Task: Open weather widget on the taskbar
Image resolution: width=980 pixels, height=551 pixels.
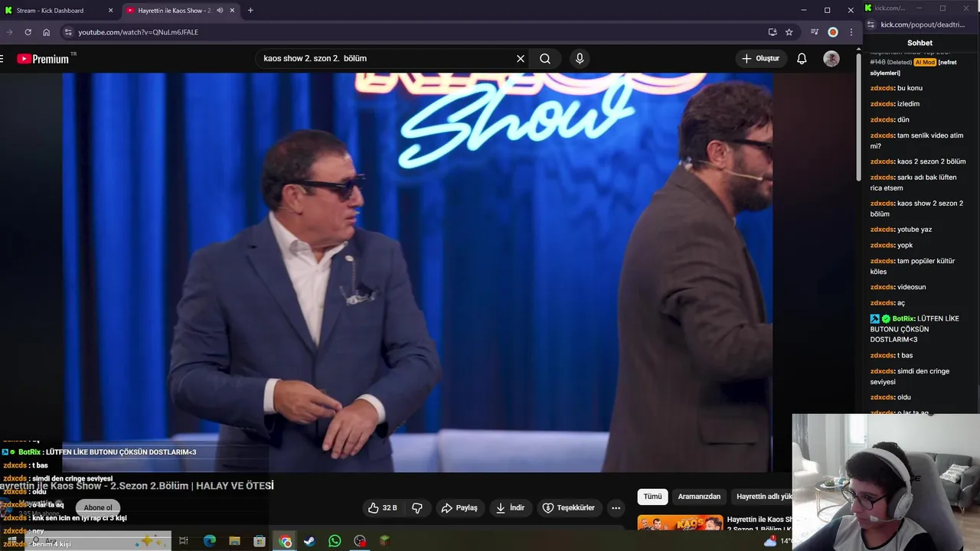Action: (x=776, y=541)
